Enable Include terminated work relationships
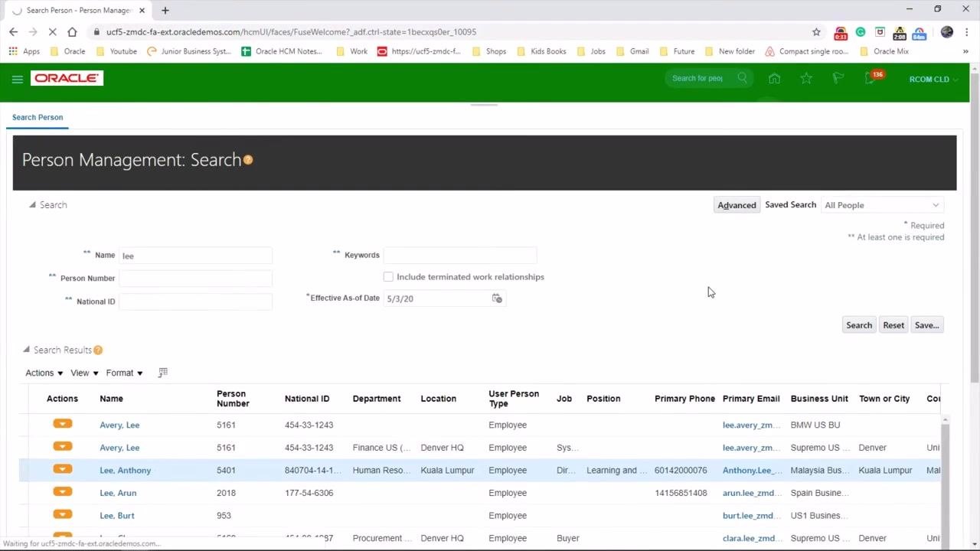 tap(388, 277)
